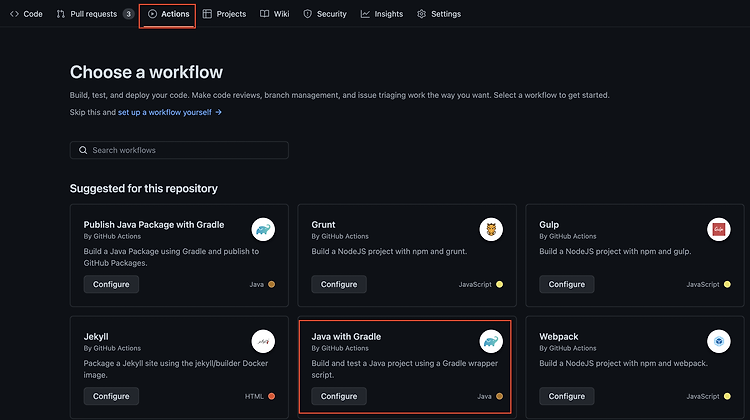The image size is (750, 420).
Task: Click the 'Webpack' card title
Action: click(559, 336)
